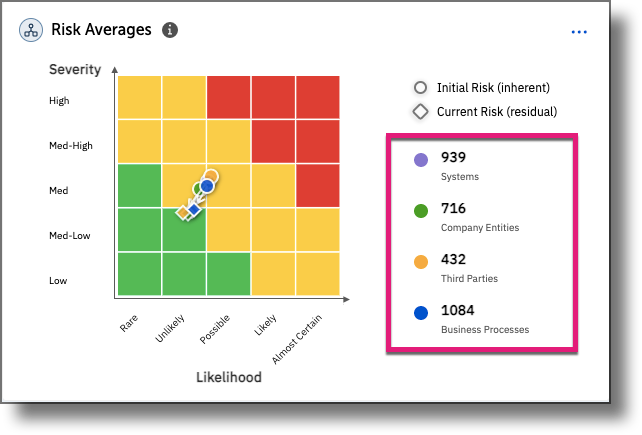This screenshot has width=642, height=435.
Task: Click the Company Entities label
Action: pyautogui.click(x=480, y=228)
